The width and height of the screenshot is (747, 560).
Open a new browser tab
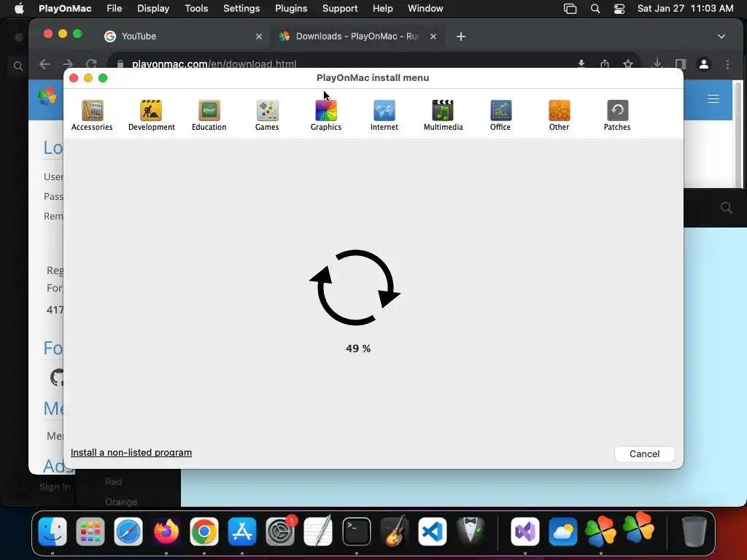click(x=461, y=36)
